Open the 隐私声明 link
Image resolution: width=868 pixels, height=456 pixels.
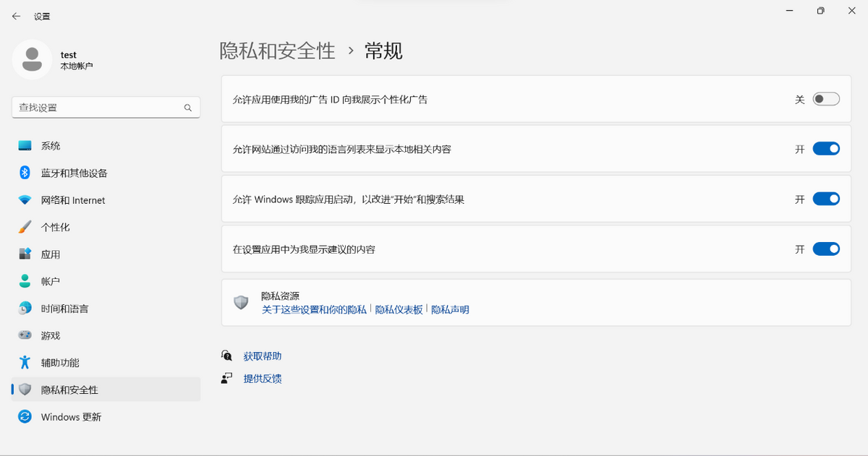point(450,309)
